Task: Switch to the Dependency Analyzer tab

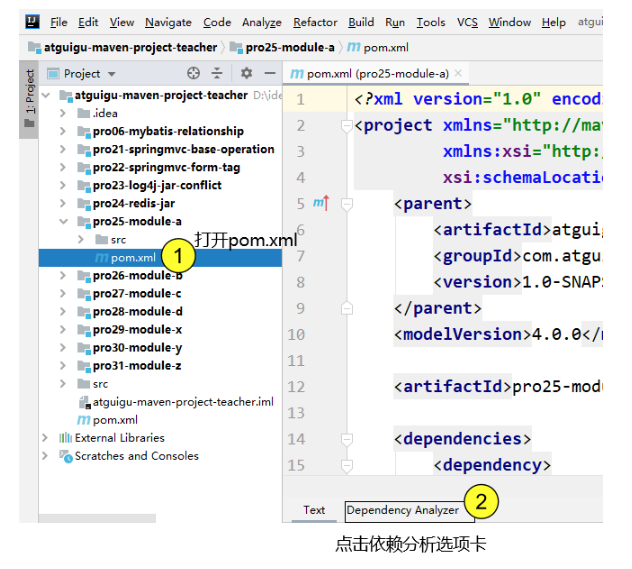Action: click(x=402, y=510)
